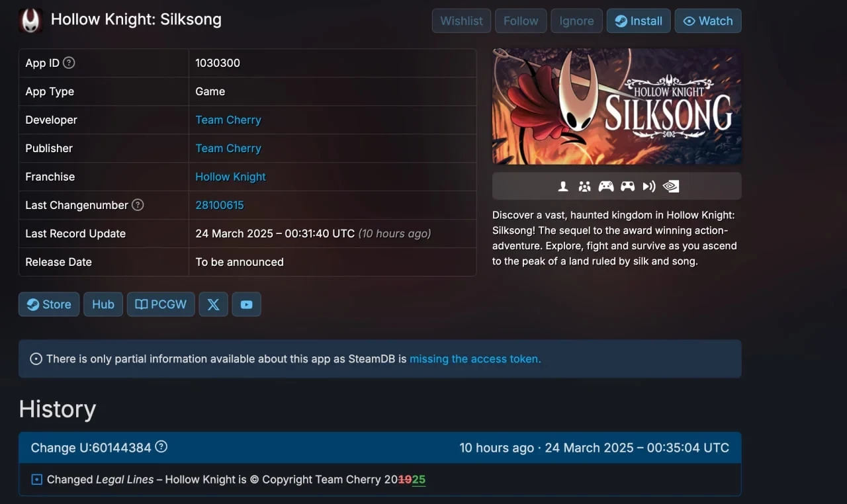Viewport: 847px width, 504px height.
Task: Open the Steam Store page button
Action: (49, 304)
